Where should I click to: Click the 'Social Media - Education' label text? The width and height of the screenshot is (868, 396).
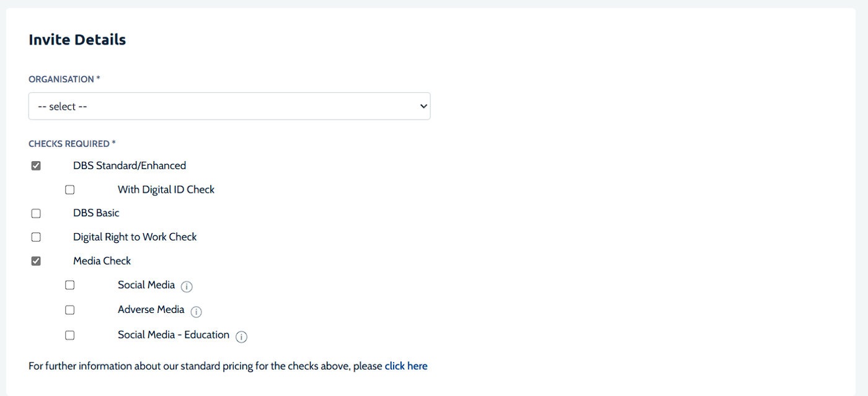coord(174,335)
